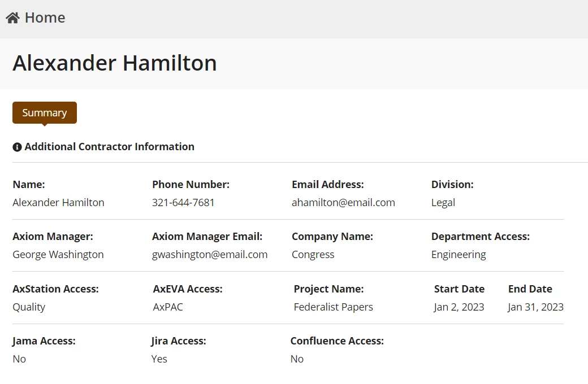Click the Confluence Access: label
This screenshot has height=384, width=588.
click(337, 341)
